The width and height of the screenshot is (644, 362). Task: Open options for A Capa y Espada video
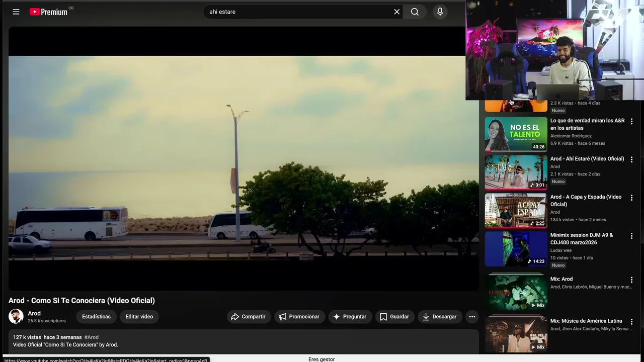click(631, 198)
